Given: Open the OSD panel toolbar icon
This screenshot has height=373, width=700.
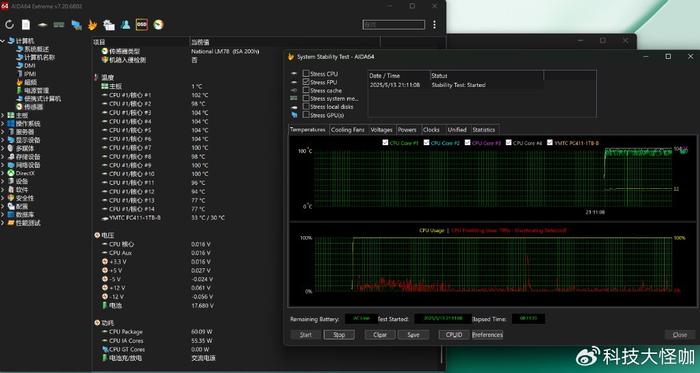Looking at the screenshot, I should (x=142, y=25).
